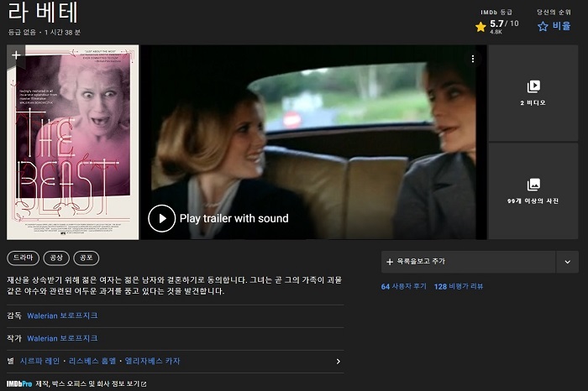Open the 99개 이상의 사진 photos tile

click(x=533, y=191)
